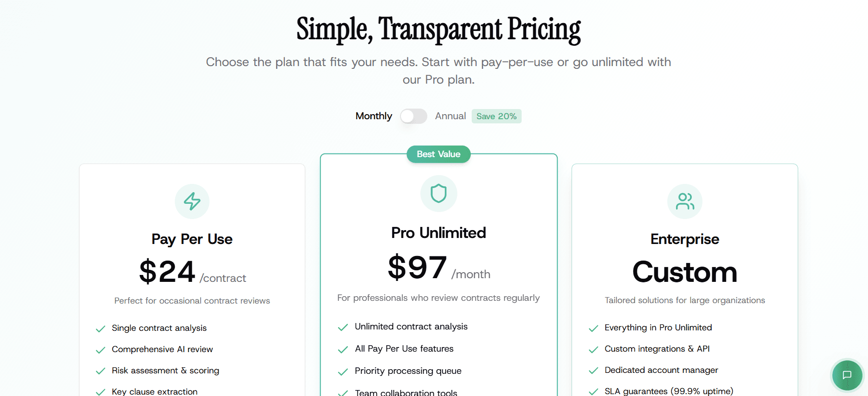The height and width of the screenshot is (396, 868).
Task: Click the Pro Unlimited plan heading
Action: click(x=438, y=233)
